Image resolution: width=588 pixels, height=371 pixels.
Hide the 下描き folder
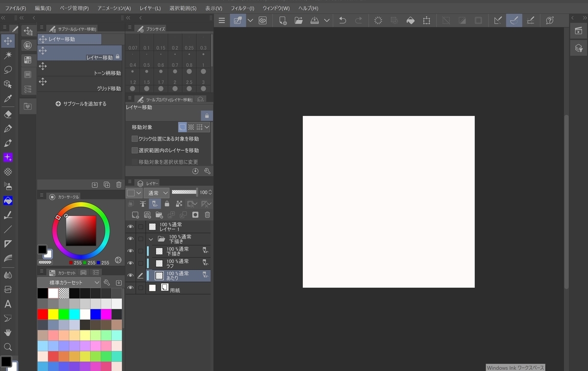coord(130,239)
